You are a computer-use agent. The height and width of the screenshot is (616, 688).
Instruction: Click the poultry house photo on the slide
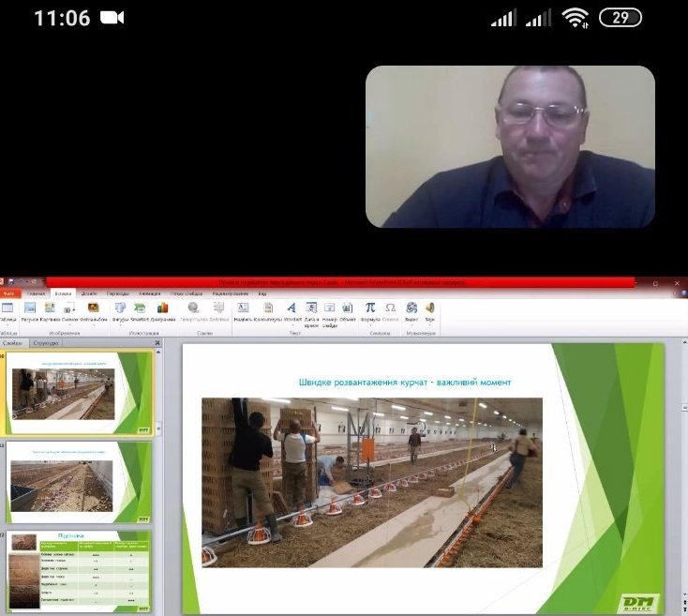click(371, 482)
